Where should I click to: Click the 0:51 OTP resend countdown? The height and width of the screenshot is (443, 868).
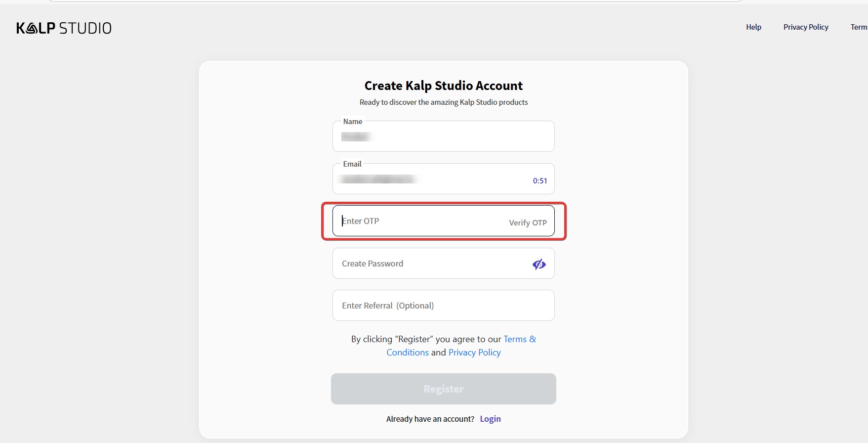tap(539, 181)
